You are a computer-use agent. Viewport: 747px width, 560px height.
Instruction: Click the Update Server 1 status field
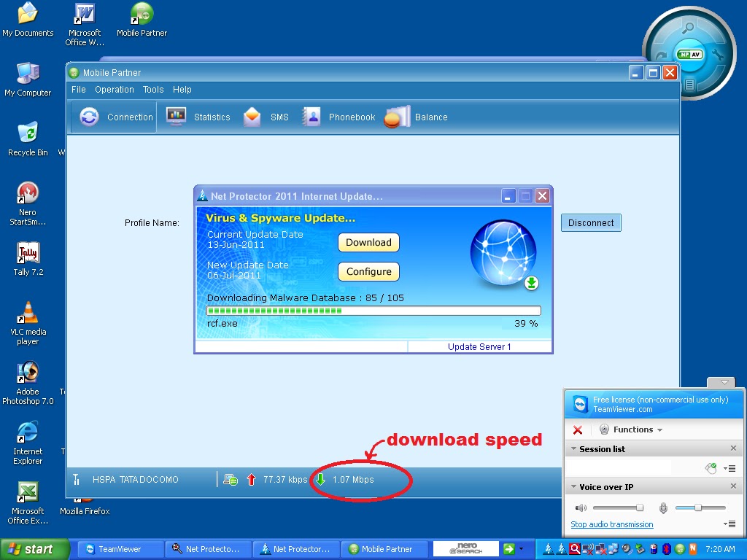click(x=479, y=346)
